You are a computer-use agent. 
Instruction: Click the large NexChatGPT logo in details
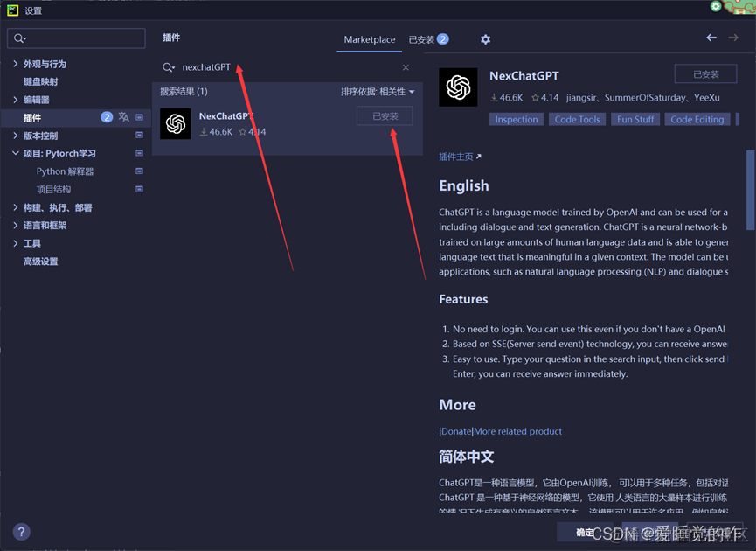point(458,87)
